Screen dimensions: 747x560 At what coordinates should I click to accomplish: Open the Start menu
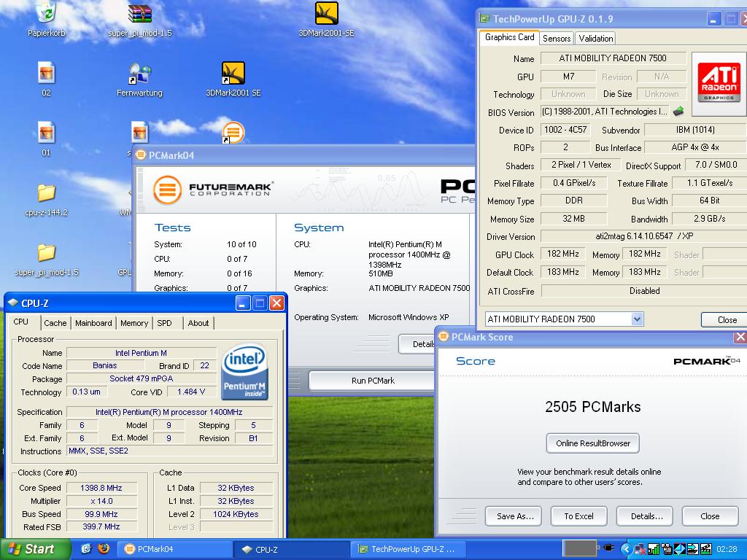coord(36,549)
